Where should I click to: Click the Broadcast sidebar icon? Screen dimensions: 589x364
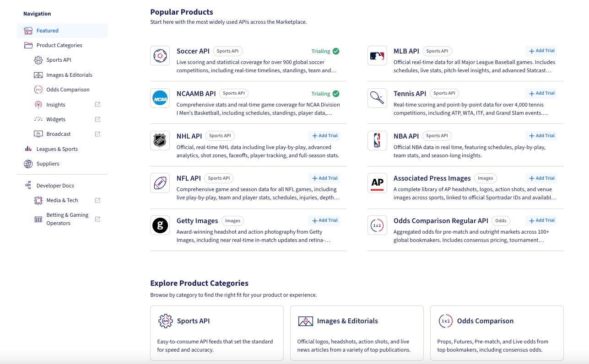[38, 134]
